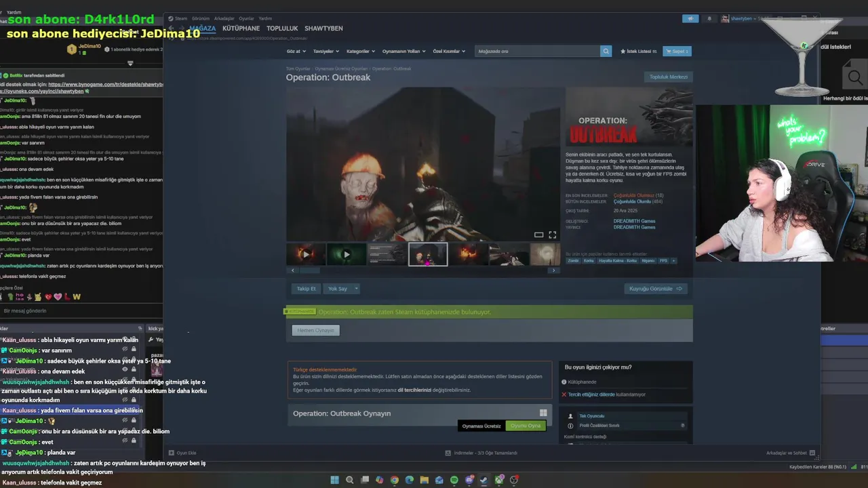Open Steam icon in taskbar

pyautogui.click(x=484, y=480)
